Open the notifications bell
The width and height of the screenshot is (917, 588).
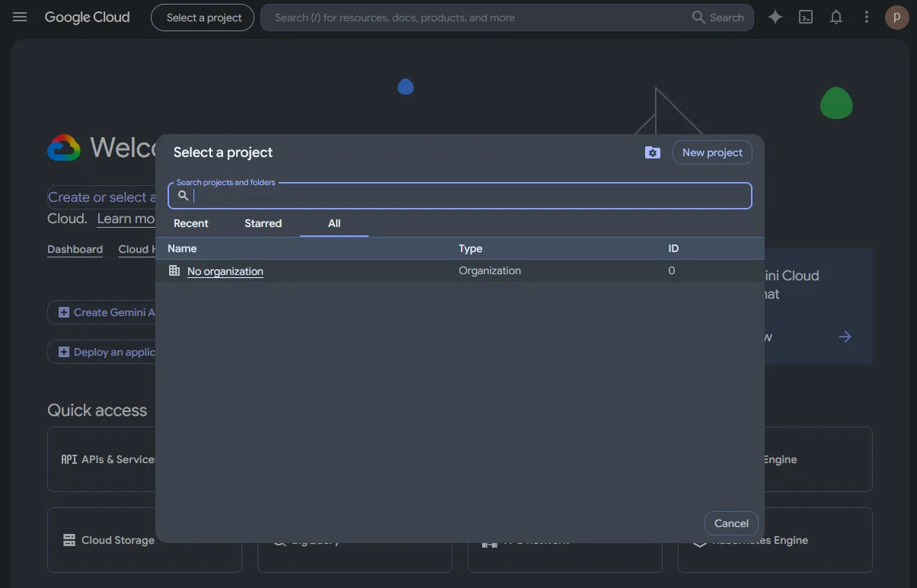[x=836, y=17]
